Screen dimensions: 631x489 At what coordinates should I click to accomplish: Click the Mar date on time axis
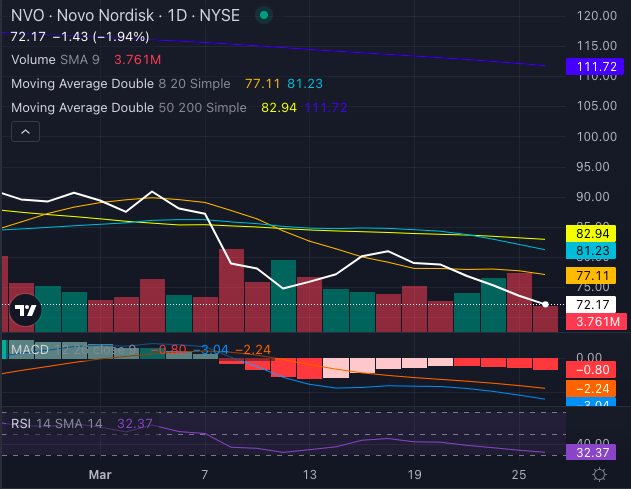click(100, 475)
